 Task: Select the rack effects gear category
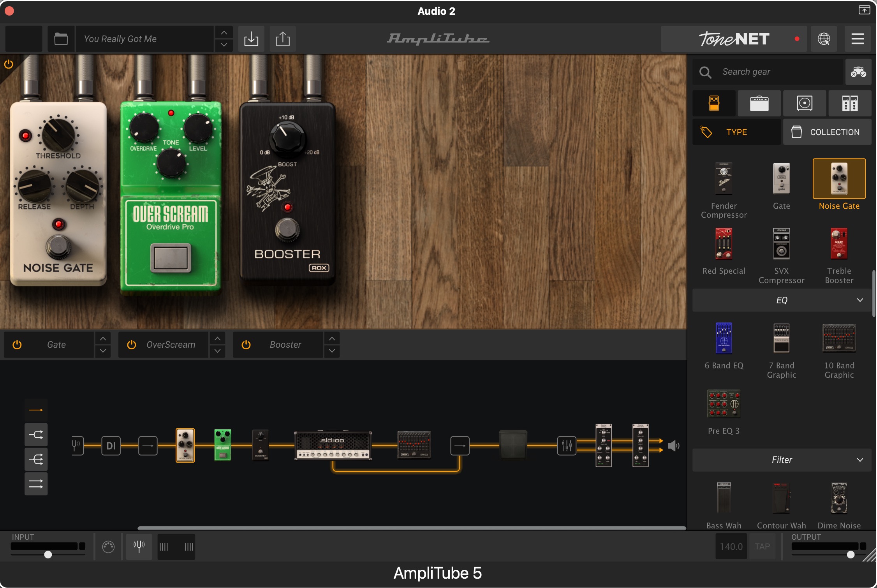point(850,104)
